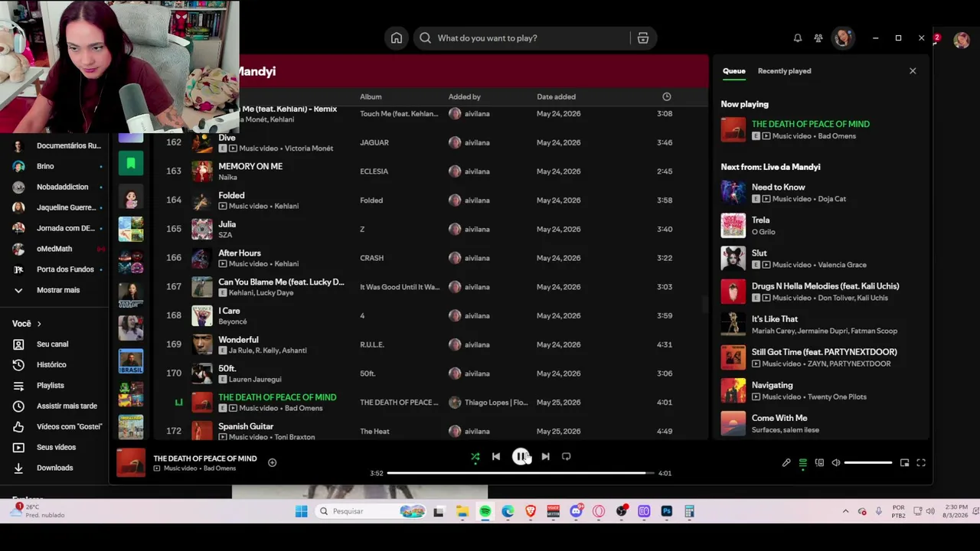The image size is (980, 551).
Task: Skip to next track
Action: pos(545,457)
